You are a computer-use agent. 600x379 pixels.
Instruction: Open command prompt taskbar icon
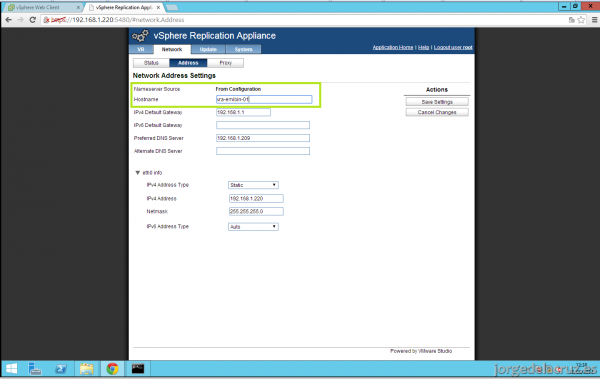click(x=138, y=369)
